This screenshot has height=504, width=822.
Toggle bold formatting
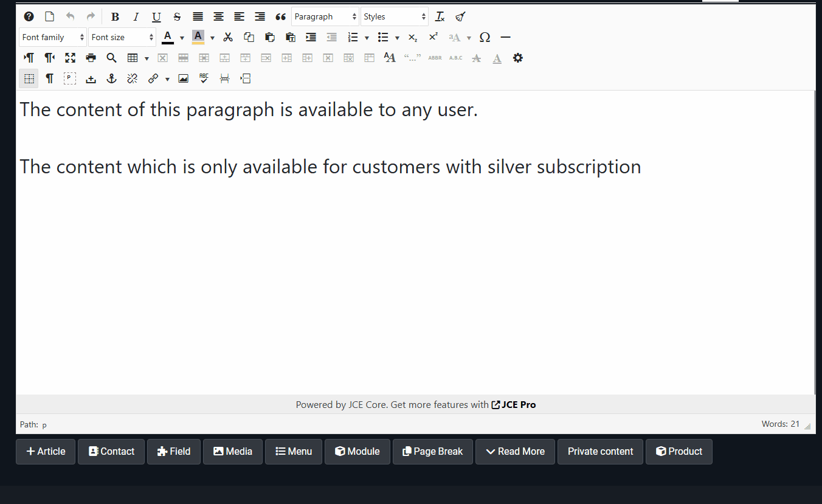pyautogui.click(x=115, y=16)
